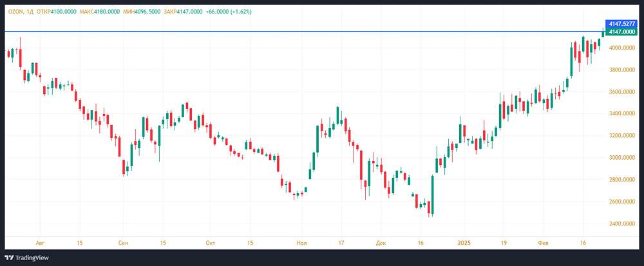Image resolution: width=644 pixels, height=266 pixels.
Task: Click the Дек label on time axis
Action: click(381, 243)
